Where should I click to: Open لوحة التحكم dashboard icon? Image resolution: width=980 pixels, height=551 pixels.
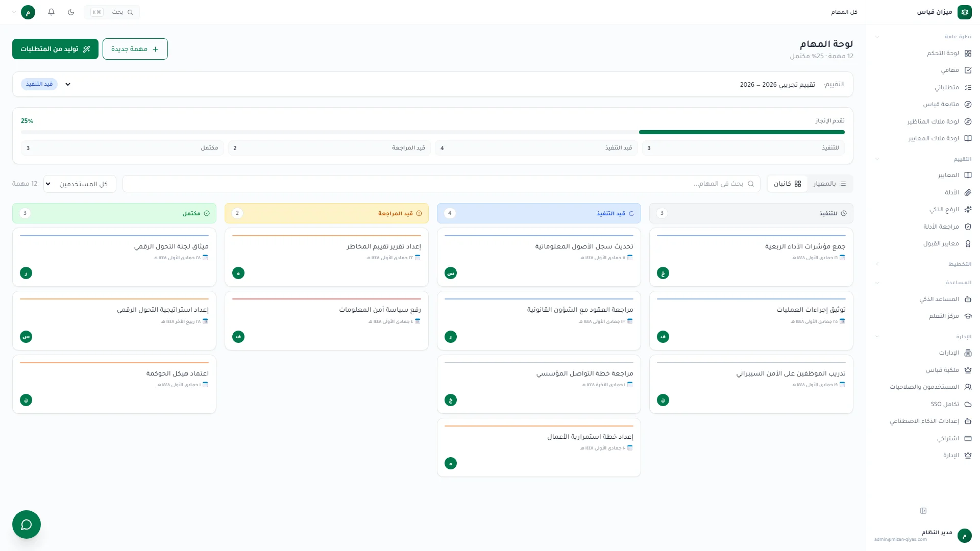(x=968, y=53)
